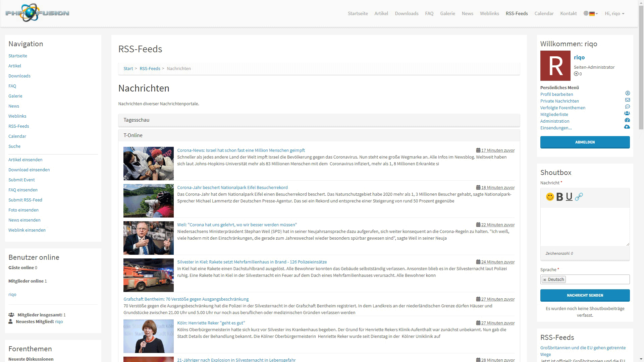Viewport: 644px width, 362px height.
Task: Click the shoutbox message text area
Action: [x=585, y=227]
